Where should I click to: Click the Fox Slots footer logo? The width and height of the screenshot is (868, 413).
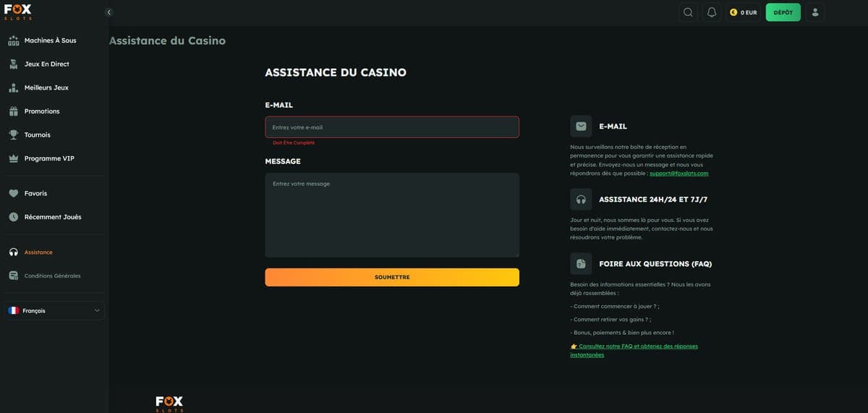(x=169, y=404)
